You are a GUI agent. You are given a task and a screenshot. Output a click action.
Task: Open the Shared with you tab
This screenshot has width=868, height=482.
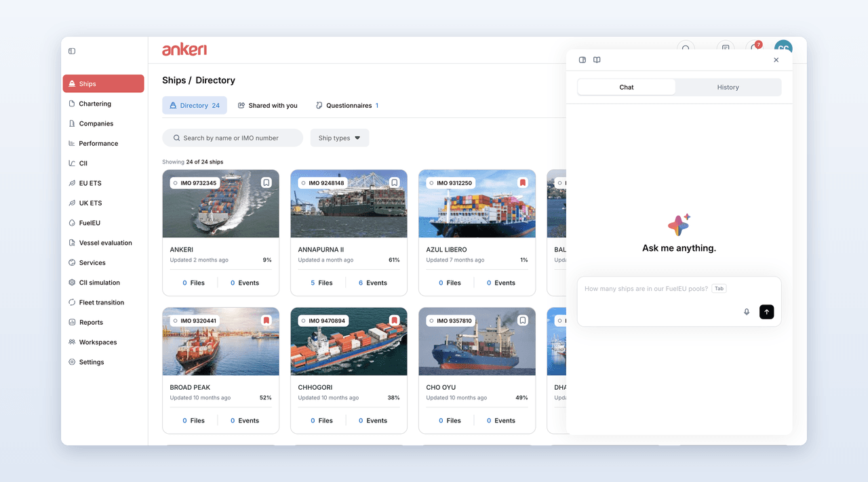(x=267, y=105)
